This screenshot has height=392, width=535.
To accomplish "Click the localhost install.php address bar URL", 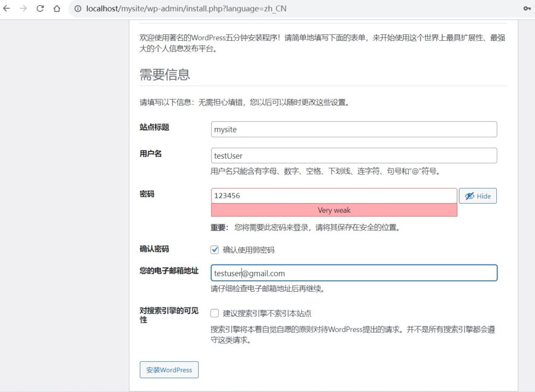I will click(x=186, y=8).
